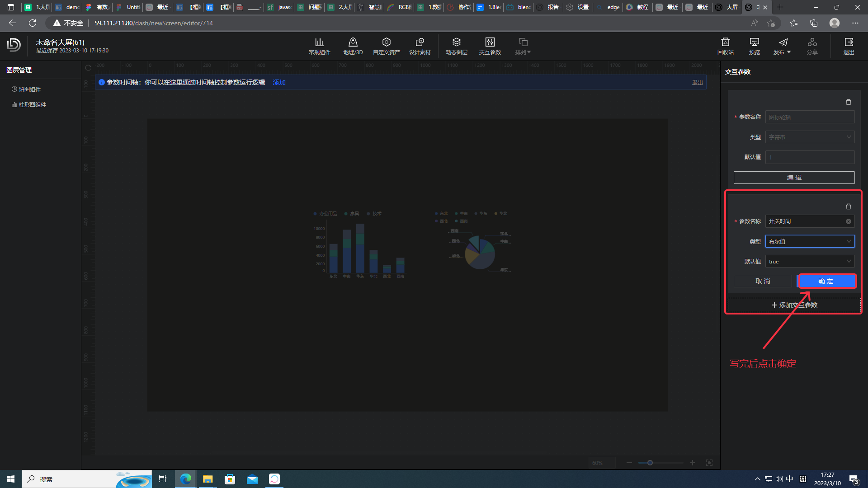
Task: Switch to the 教程 browser tab
Action: pos(637,7)
